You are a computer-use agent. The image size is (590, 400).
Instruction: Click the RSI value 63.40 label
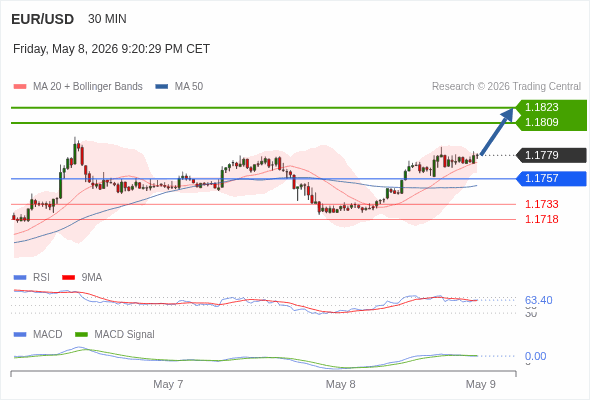tap(538, 300)
